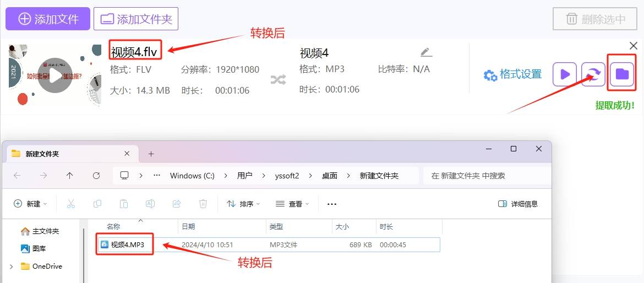Click the 2024/4/10 10:51 date cell
The image size is (644, 283).
pyautogui.click(x=208, y=245)
